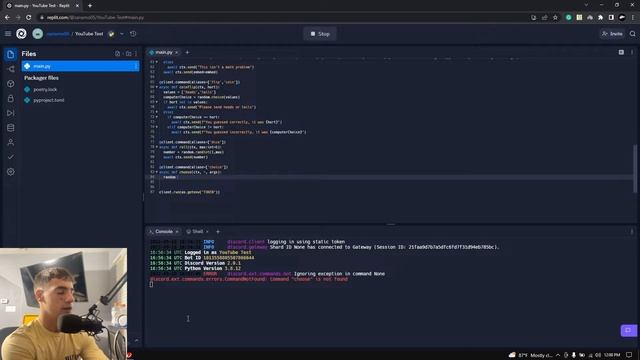Open console pane three-dot menu
The height and width of the screenshot is (360, 640).
(x=632, y=231)
